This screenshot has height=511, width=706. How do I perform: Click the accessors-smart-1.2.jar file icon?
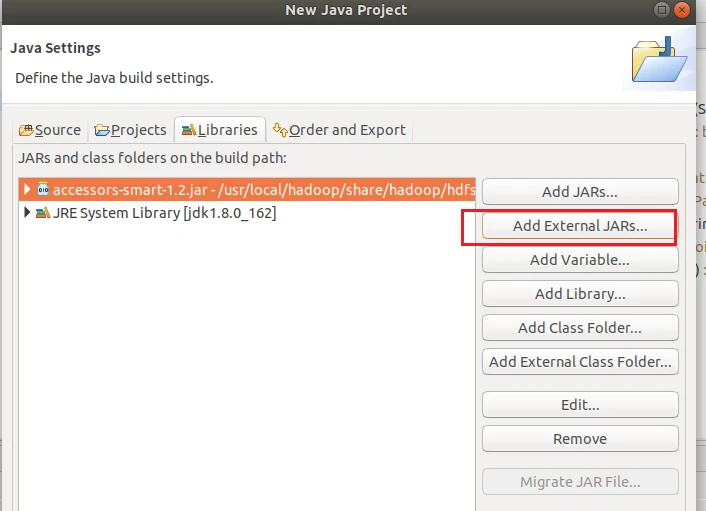pos(43,189)
